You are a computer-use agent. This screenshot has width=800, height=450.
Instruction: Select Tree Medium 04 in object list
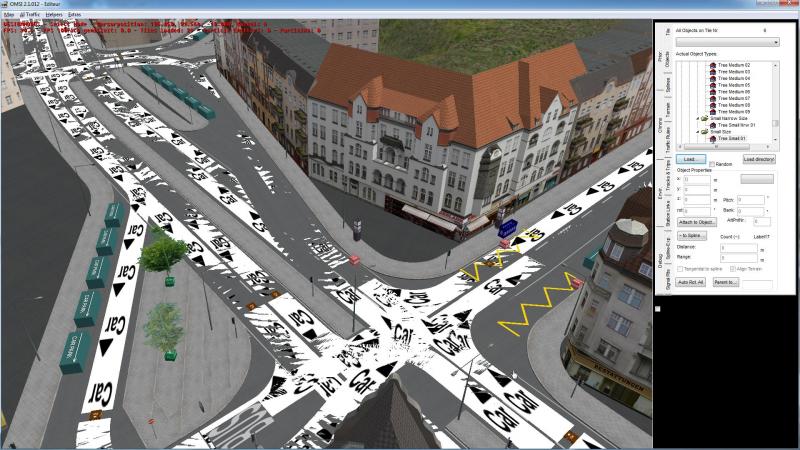[x=734, y=79]
